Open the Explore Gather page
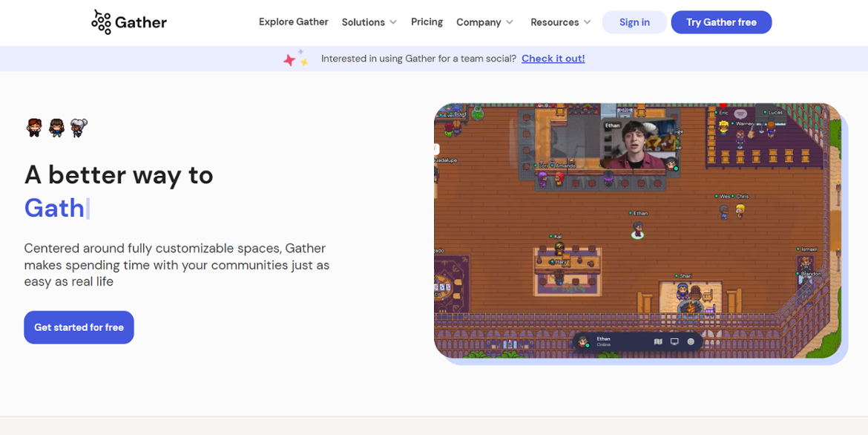868x435 pixels. coord(293,22)
